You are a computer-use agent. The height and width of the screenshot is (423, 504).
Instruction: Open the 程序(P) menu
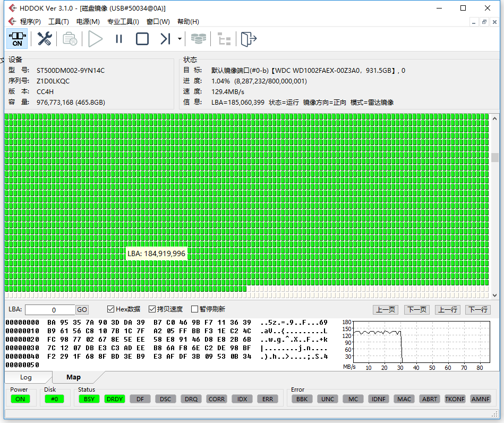(30, 22)
